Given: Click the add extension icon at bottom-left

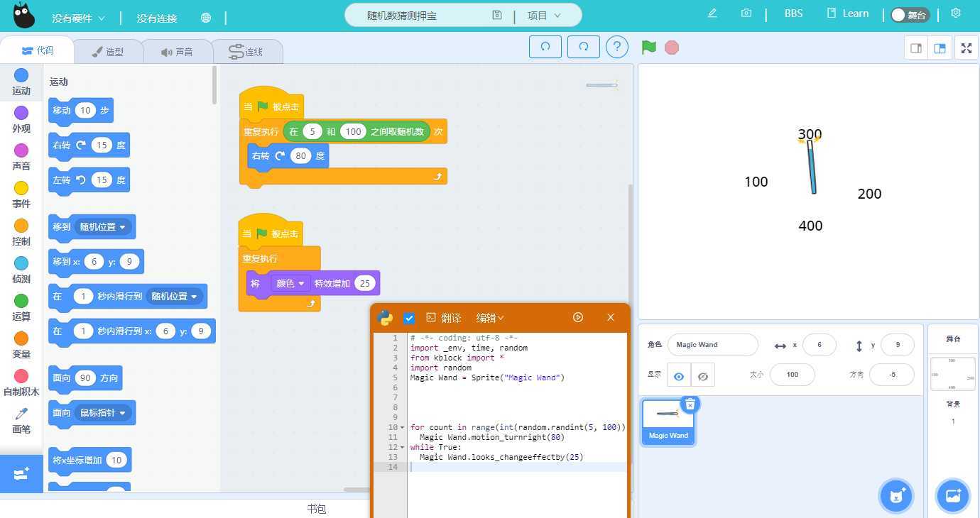Looking at the screenshot, I should click(21, 473).
